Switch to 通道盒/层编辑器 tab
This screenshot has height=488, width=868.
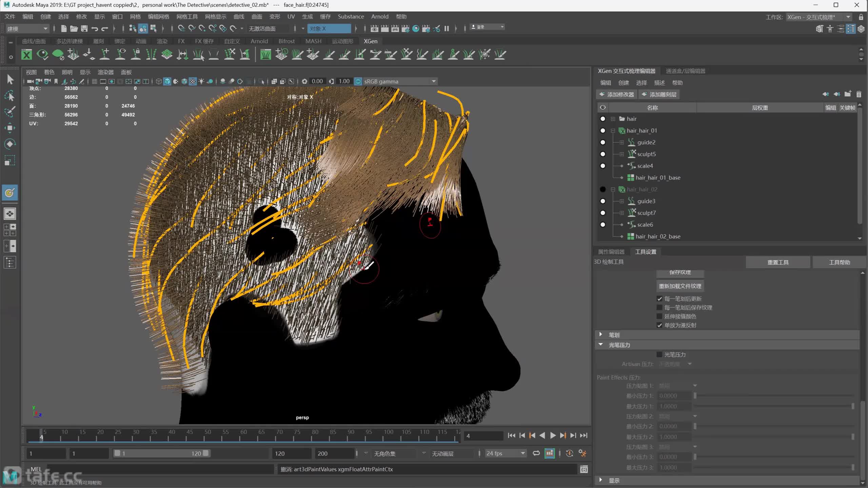[685, 71]
